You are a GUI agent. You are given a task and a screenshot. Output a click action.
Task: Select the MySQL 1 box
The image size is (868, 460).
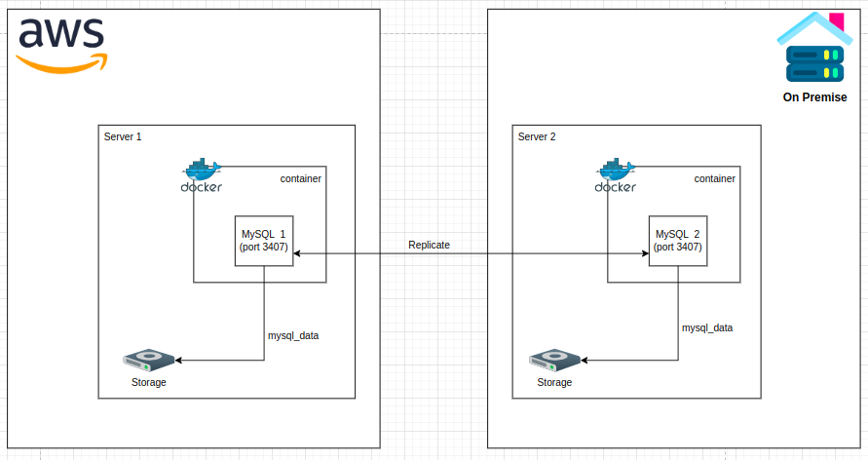(x=264, y=241)
